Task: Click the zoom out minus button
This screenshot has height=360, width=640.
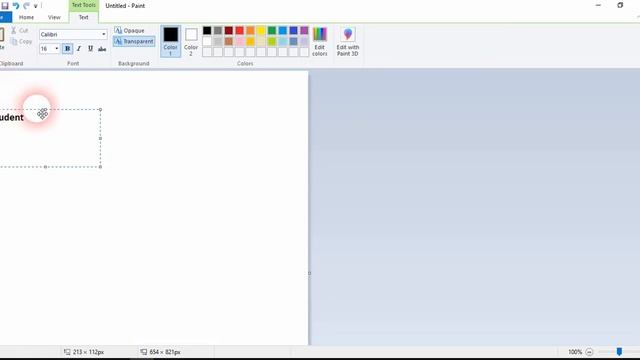Action: tap(589, 352)
